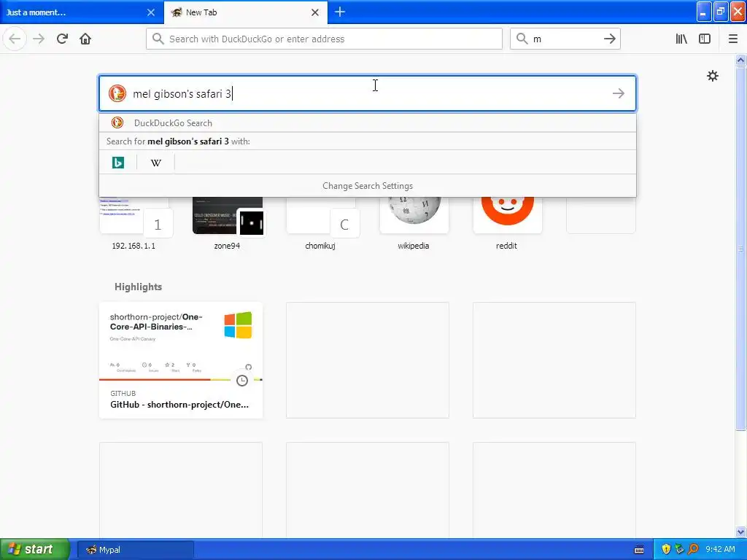Click the magnifier in the address bar

(158, 39)
